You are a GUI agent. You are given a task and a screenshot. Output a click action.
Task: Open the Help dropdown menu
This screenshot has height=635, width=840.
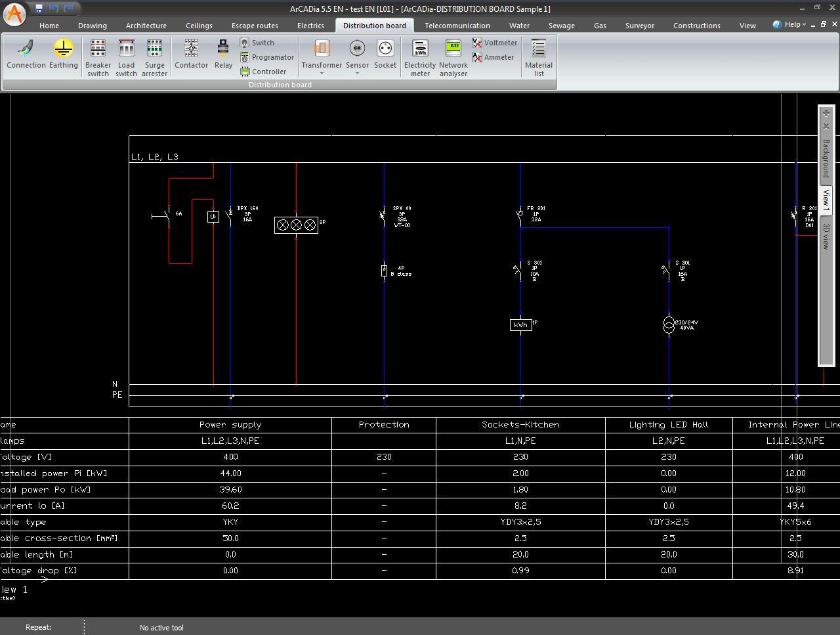pyautogui.click(x=789, y=25)
